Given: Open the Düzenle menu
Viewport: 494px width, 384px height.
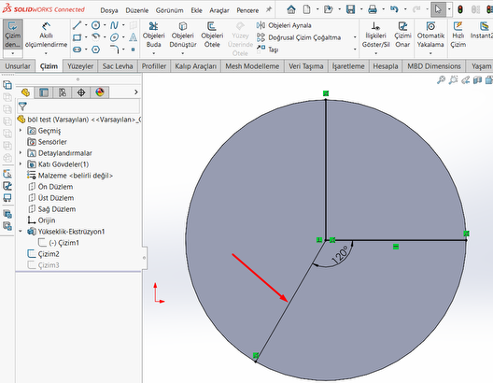Looking at the screenshot, I should click(137, 10).
